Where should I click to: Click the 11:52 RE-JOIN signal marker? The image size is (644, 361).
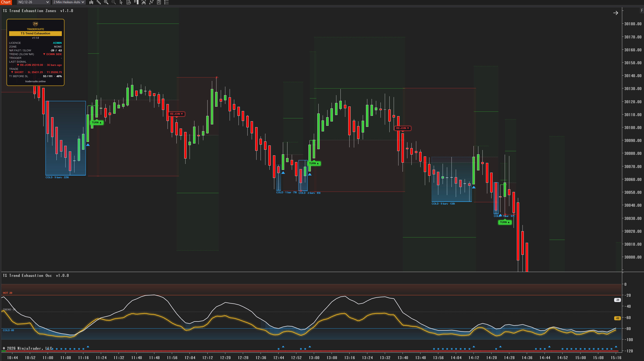pos(176,114)
